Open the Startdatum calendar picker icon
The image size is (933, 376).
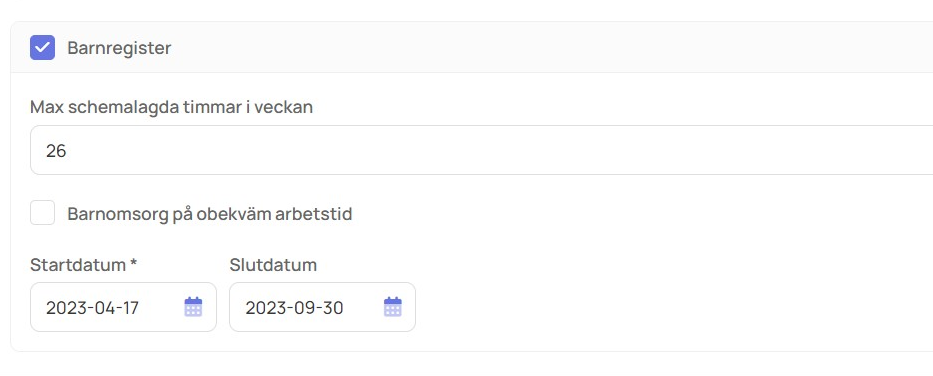[193, 307]
